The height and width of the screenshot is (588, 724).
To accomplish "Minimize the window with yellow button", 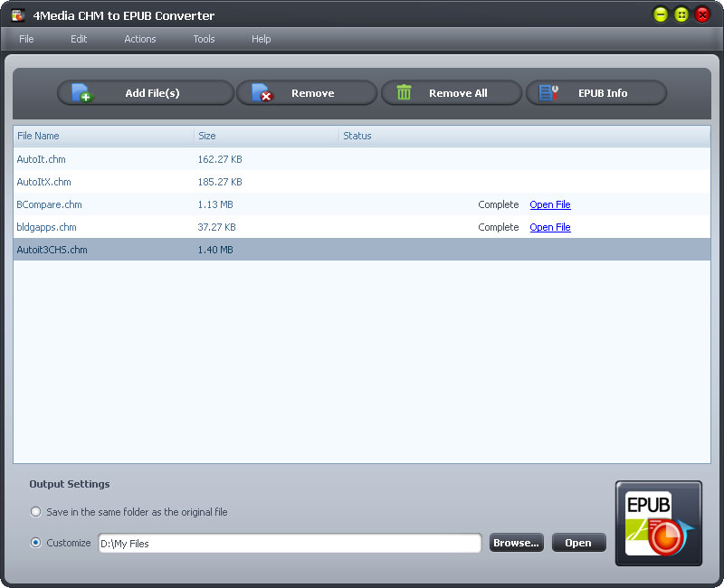I will pyautogui.click(x=661, y=14).
